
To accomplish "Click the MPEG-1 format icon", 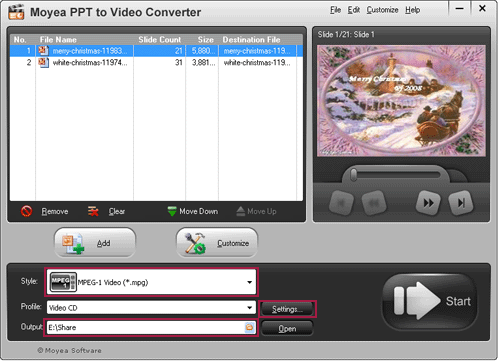I will 63,282.
